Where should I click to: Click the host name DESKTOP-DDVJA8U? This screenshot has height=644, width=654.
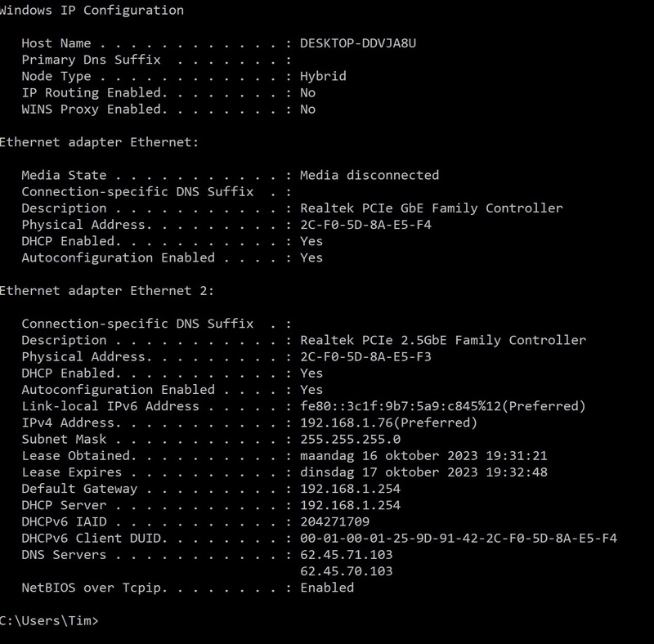coord(358,43)
